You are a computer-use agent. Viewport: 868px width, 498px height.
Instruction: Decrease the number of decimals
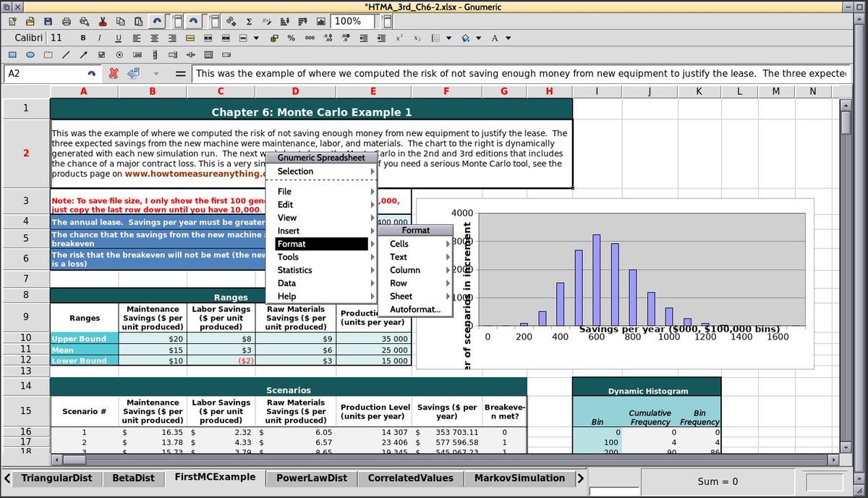(346, 38)
